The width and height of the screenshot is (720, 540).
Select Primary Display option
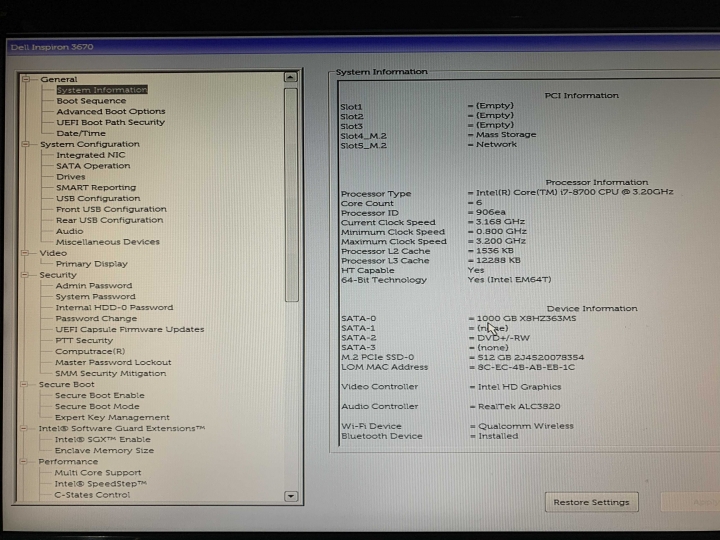click(91, 264)
